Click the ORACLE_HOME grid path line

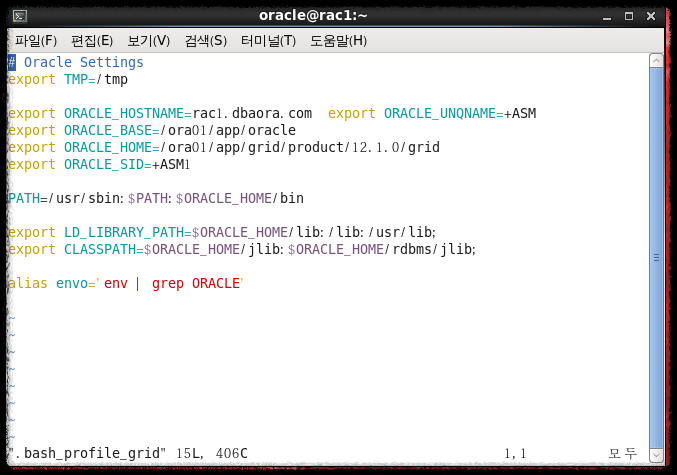point(224,147)
